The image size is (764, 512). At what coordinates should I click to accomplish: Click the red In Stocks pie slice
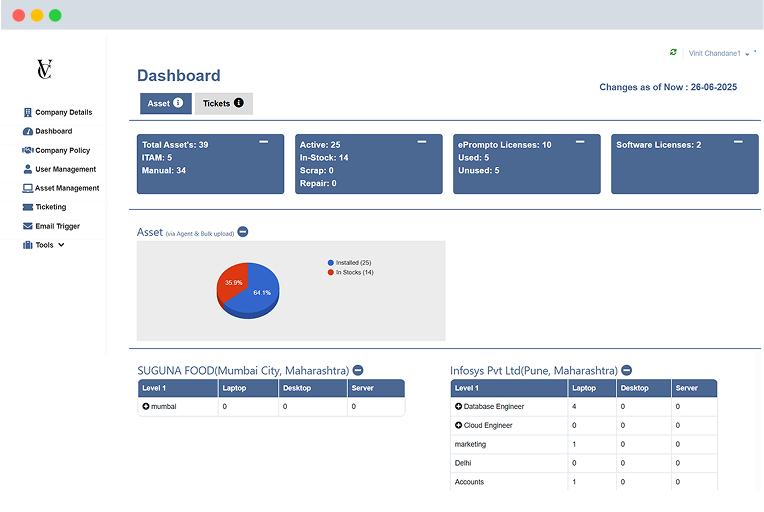coord(233,282)
